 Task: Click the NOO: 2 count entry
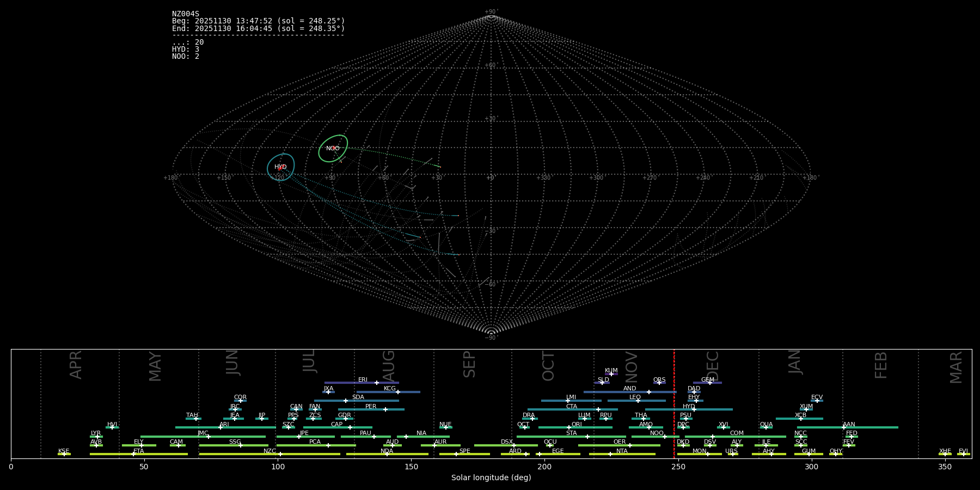tap(186, 57)
